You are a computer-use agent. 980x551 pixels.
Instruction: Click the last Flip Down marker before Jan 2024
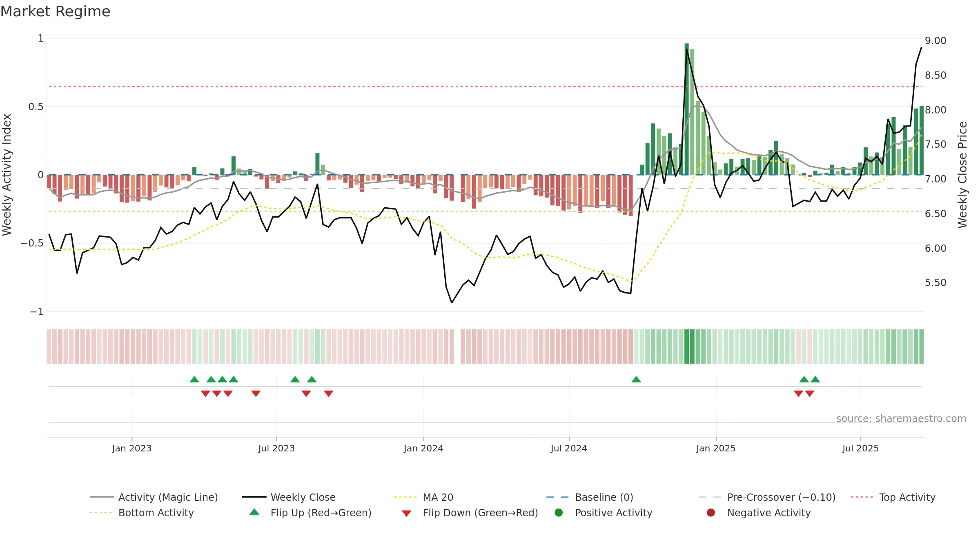click(329, 393)
